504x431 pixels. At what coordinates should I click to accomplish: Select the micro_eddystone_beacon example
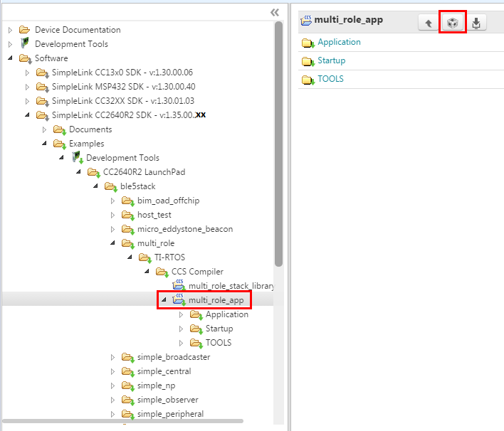pyautogui.click(x=184, y=229)
